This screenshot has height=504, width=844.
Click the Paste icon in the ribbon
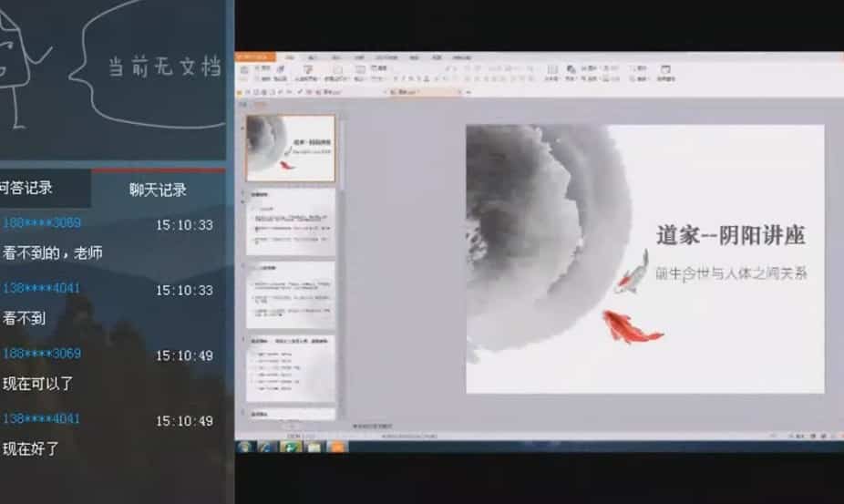pyautogui.click(x=242, y=72)
